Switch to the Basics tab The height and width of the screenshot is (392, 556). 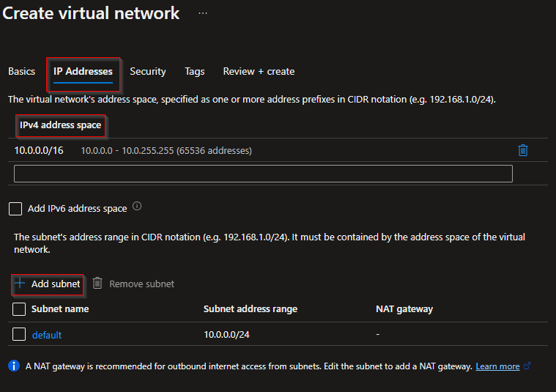click(x=22, y=71)
